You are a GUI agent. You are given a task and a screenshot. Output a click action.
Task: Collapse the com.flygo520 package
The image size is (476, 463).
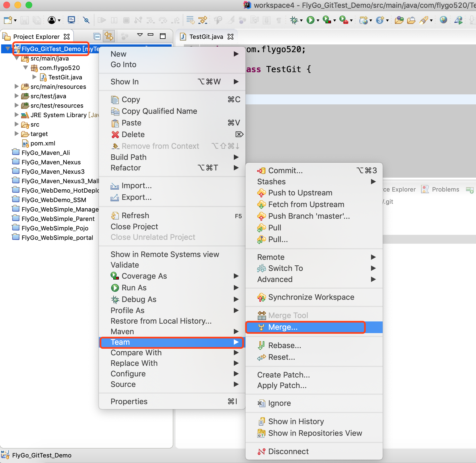coord(26,67)
